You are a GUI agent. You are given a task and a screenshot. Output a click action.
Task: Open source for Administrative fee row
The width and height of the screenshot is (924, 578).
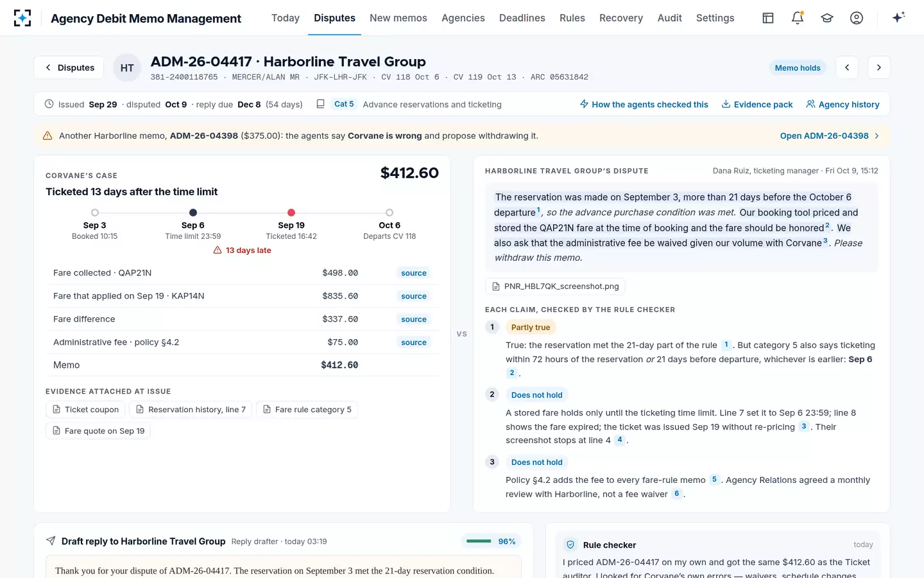[414, 342]
